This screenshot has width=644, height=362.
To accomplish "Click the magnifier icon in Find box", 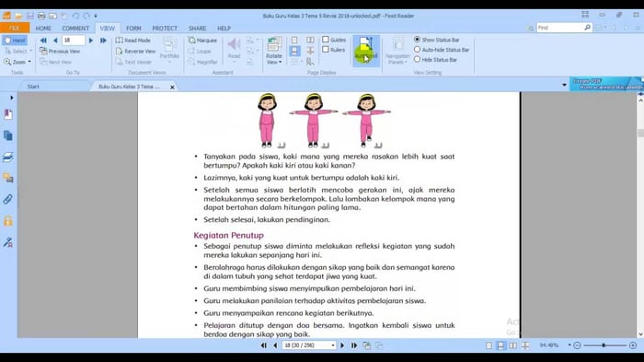I will coord(587,28).
